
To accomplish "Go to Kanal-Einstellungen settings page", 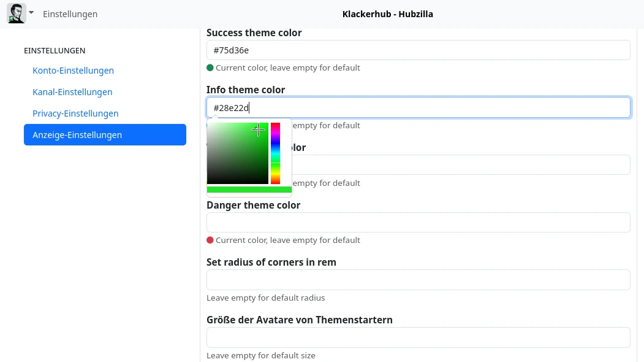I will click(x=72, y=92).
